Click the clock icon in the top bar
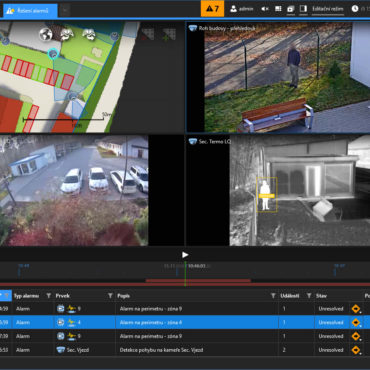Screen dimensions: 370x370 355,9
